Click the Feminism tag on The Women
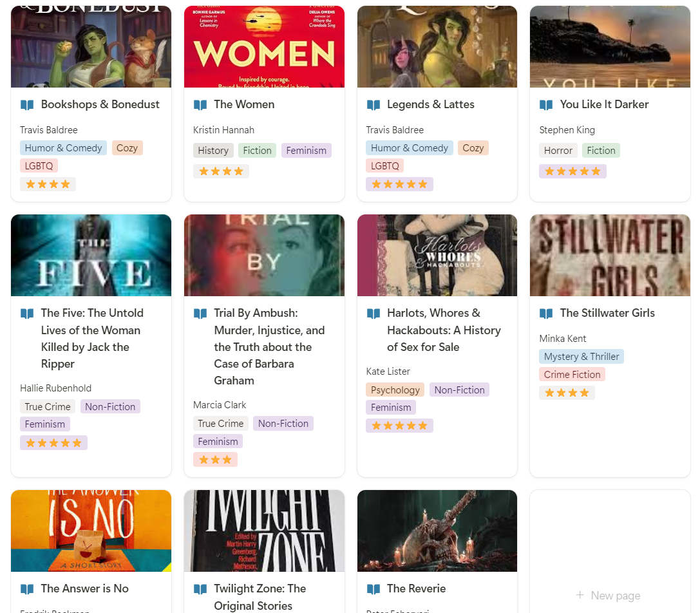700x613 pixels. tap(307, 151)
